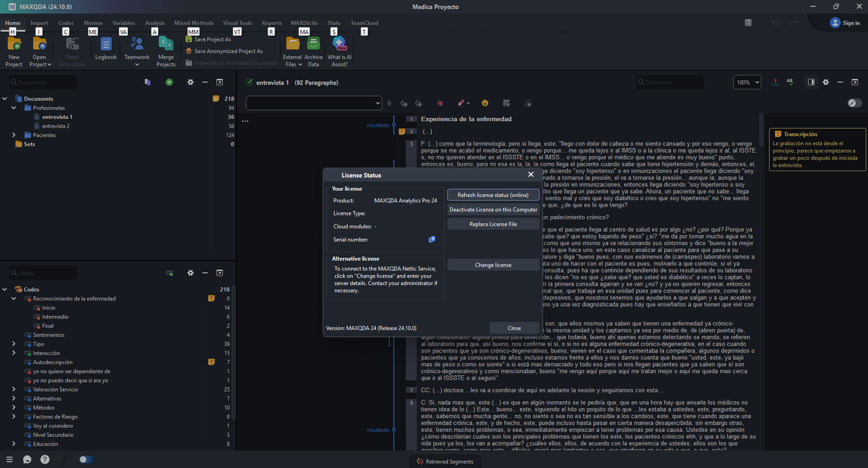868x468 pixels.
Task: Click the New Project icon
Action: pyautogui.click(x=14, y=45)
